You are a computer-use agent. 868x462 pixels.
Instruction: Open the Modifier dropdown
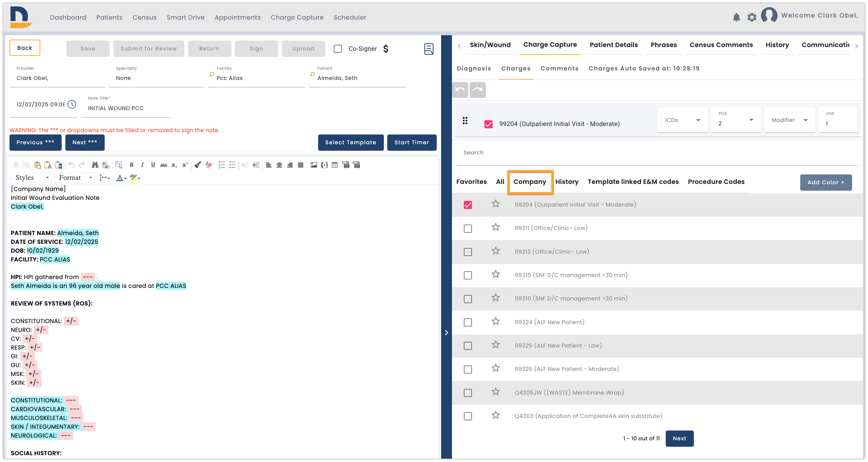click(x=790, y=120)
